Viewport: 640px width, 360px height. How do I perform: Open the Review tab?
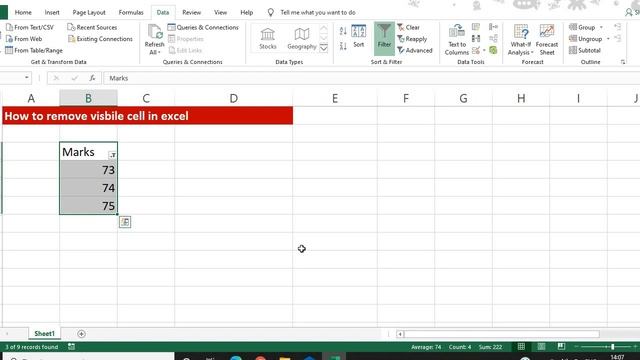click(x=191, y=12)
